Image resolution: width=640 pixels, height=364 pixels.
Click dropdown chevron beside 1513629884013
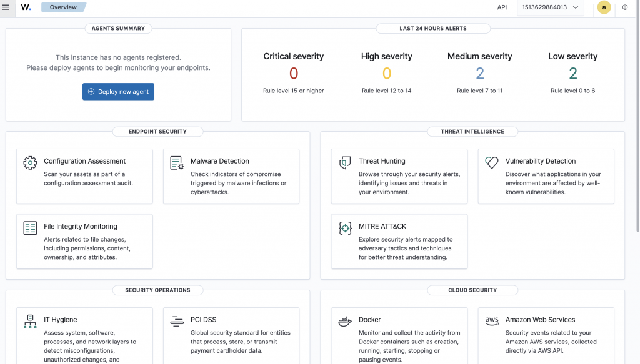(576, 7)
